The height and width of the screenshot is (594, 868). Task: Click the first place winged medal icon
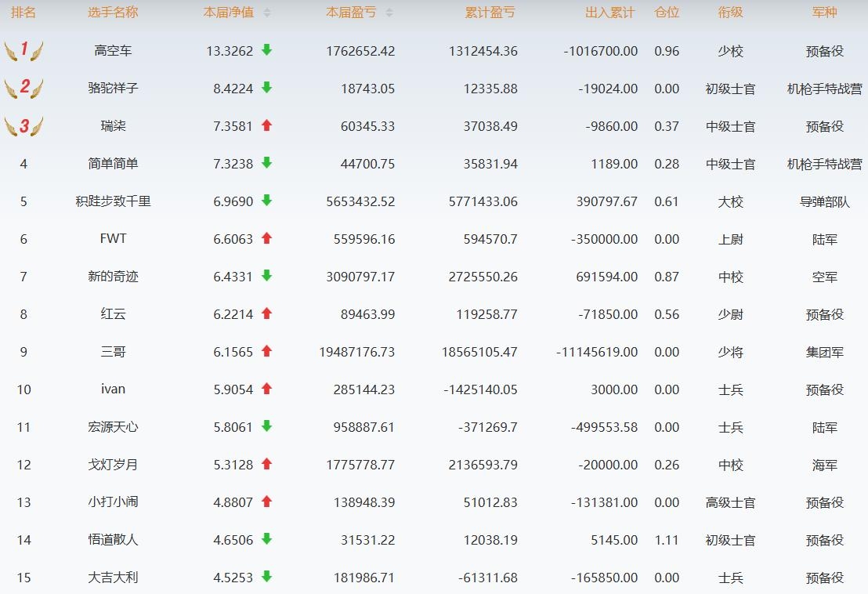[24, 51]
